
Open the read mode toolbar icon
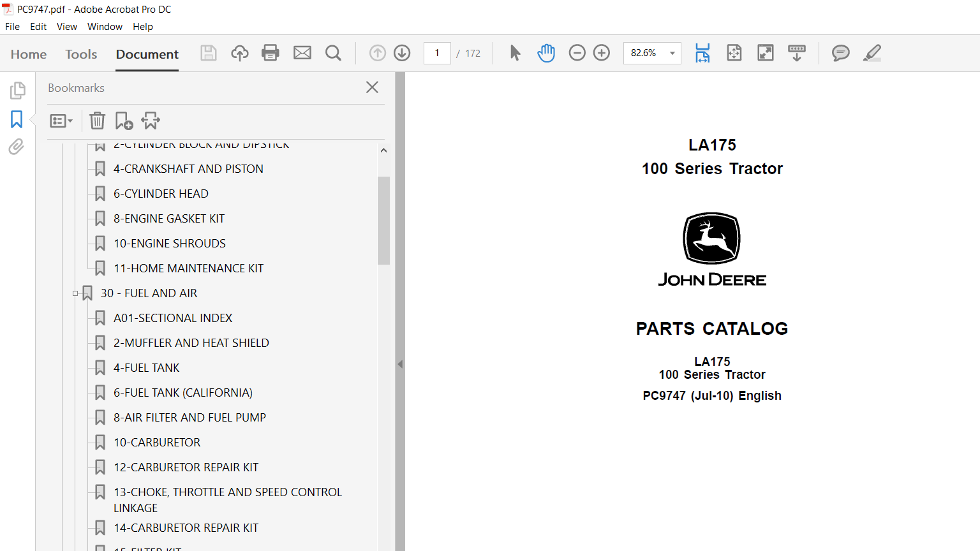[797, 53]
